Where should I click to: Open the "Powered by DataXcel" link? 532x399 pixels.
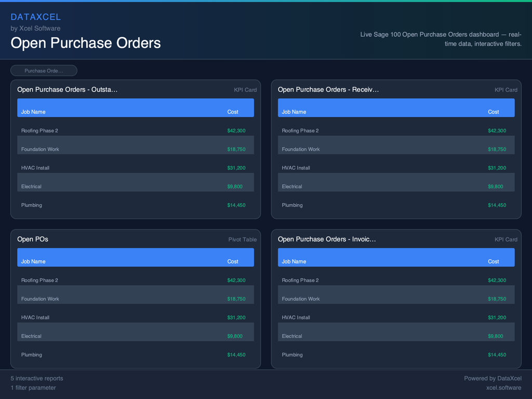493,378
